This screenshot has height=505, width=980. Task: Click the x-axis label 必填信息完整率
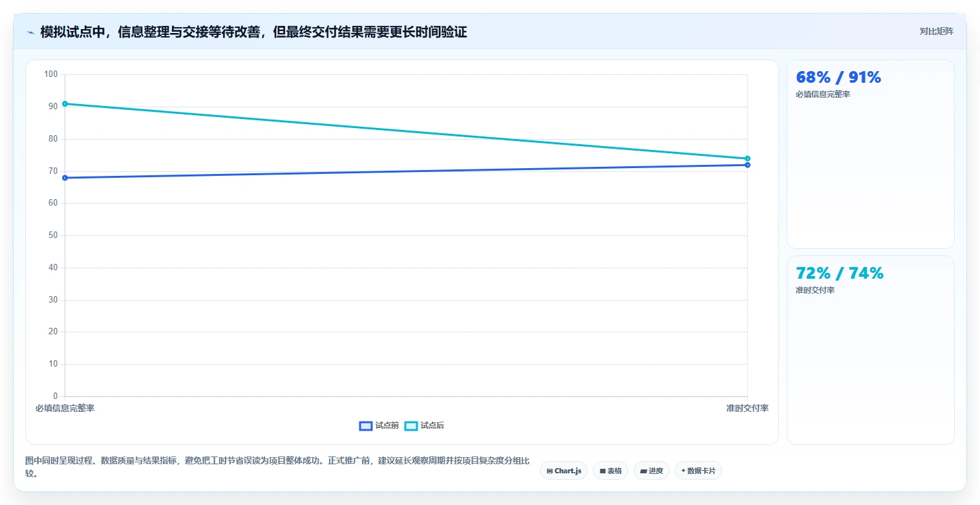click(x=65, y=408)
